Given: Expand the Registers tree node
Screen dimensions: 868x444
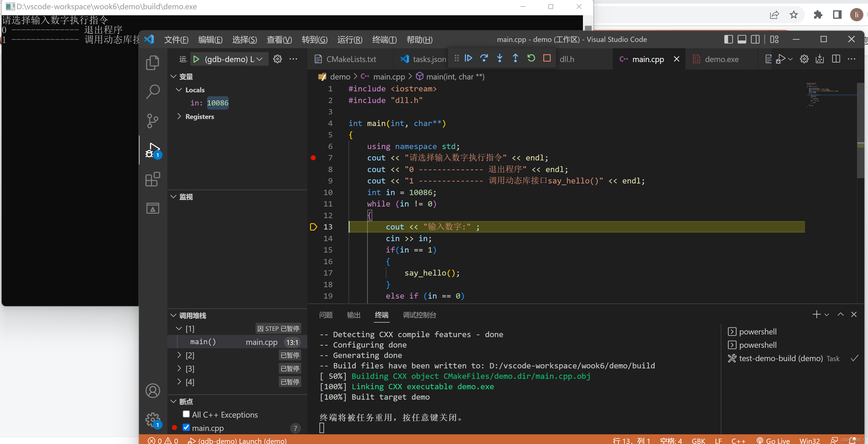Looking at the screenshot, I should pyautogui.click(x=179, y=116).
